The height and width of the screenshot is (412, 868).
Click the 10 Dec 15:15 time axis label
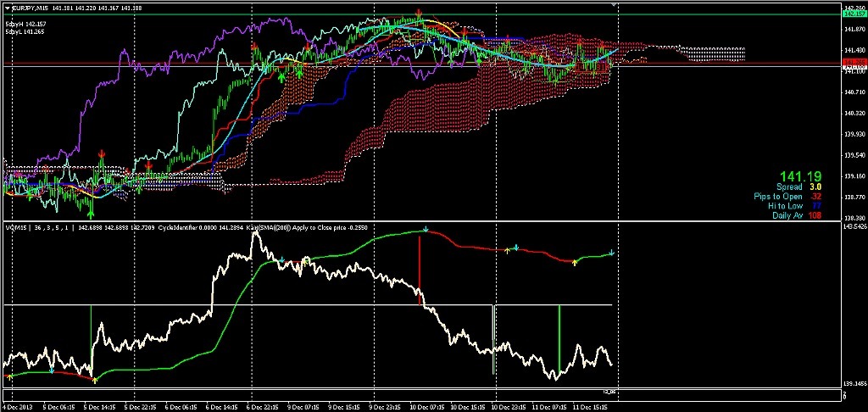(x=468, y=407)
